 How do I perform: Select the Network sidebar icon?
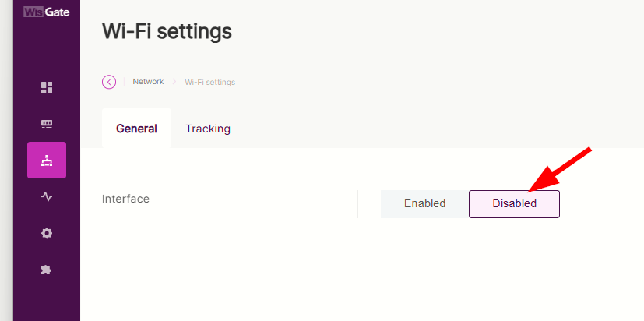(47, 160)
